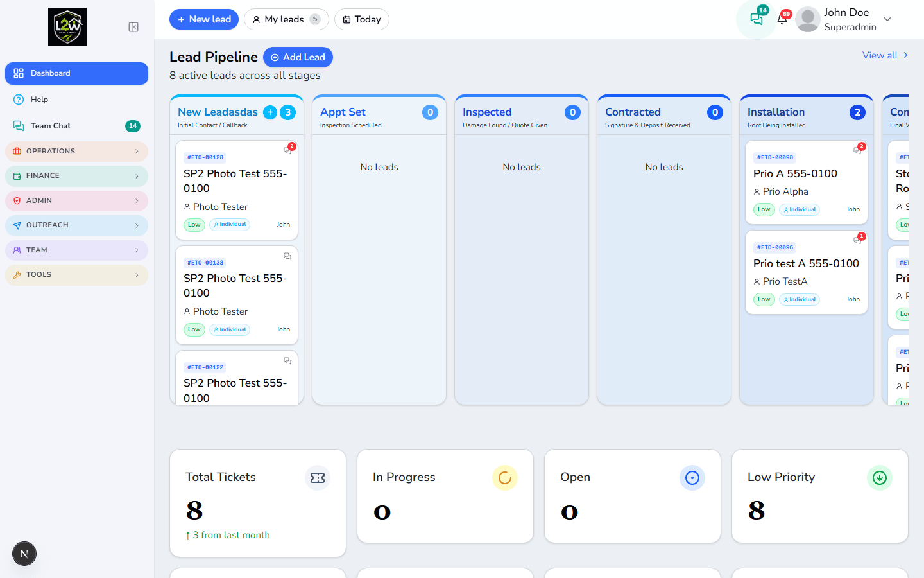Open the John Doe user menu chevron

click(887, 19)
